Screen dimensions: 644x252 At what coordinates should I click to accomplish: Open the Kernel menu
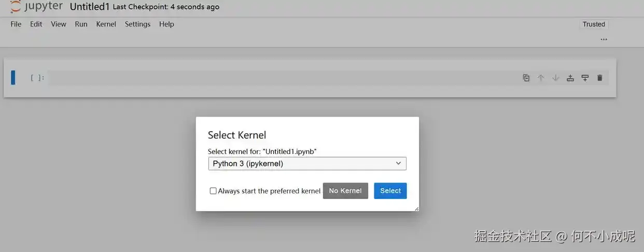click(106, 24)
